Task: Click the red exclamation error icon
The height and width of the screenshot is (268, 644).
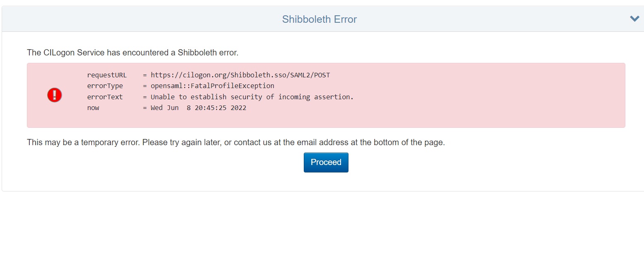Action: [x=54, y=95]
